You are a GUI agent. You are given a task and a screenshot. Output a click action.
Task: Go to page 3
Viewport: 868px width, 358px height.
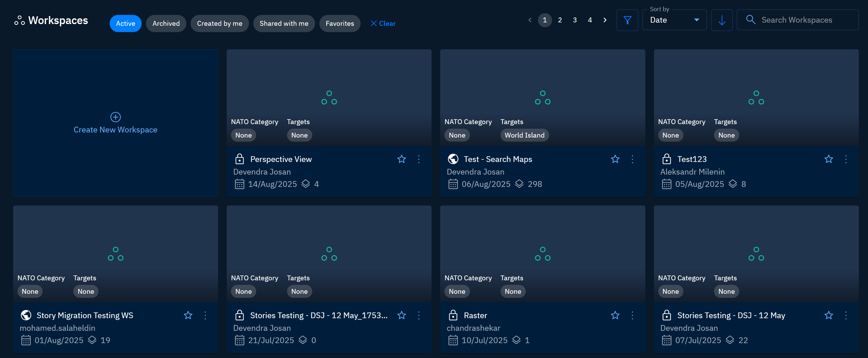click(574, 20)
